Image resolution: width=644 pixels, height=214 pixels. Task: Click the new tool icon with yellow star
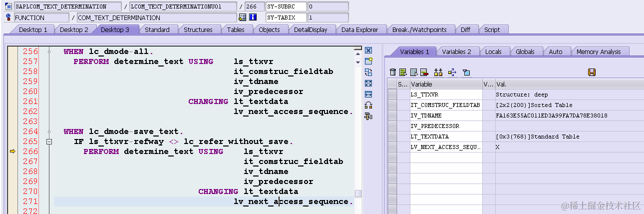click(368, 61)
